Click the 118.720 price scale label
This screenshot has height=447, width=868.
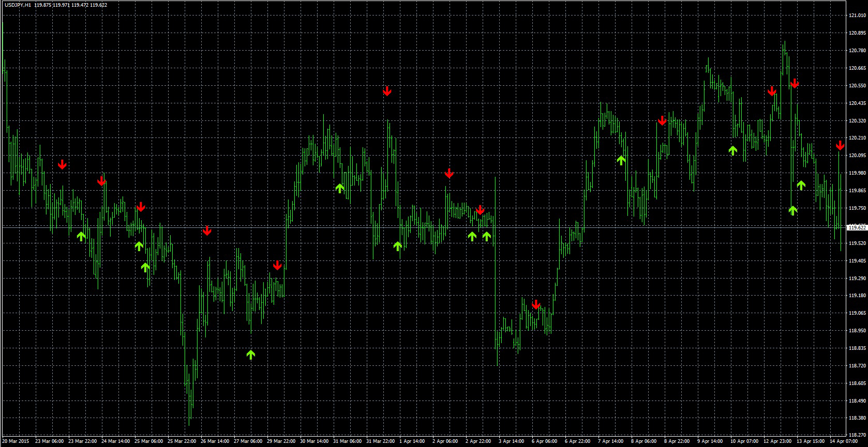[857, 366]
